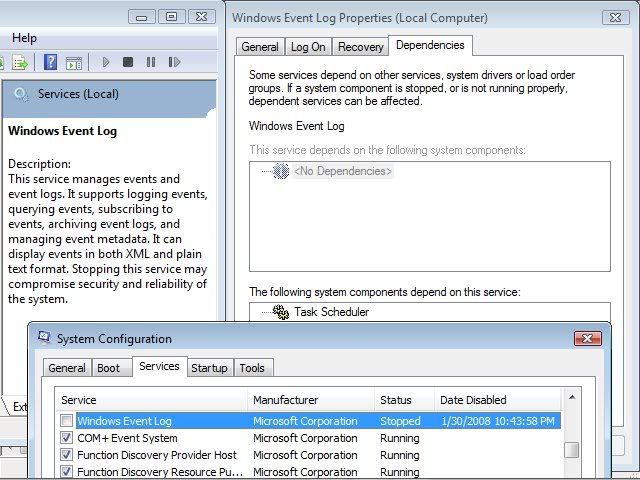The width and height of the screenshot is (640, 480).
Task: Click the Services (Local) magnifier icon
Action: pos(20,95)
